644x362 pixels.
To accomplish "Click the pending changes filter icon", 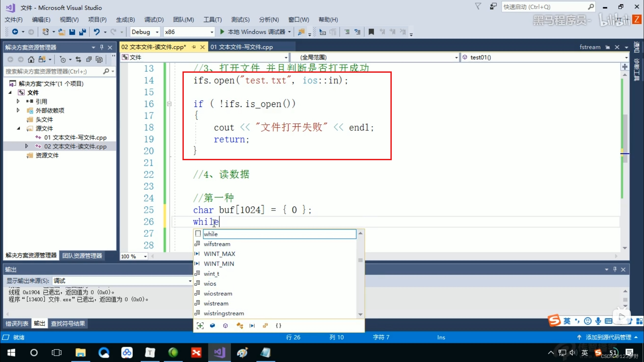I will click(63, 59).
